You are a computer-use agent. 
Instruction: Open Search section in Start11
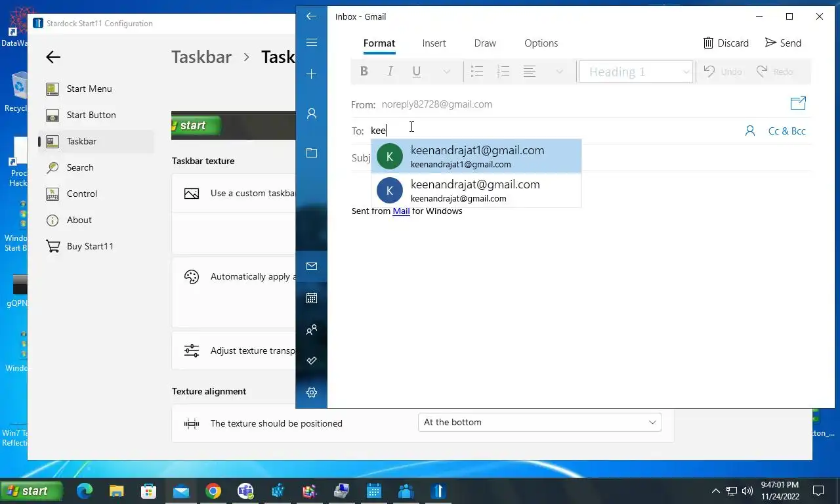pos(96,167)
